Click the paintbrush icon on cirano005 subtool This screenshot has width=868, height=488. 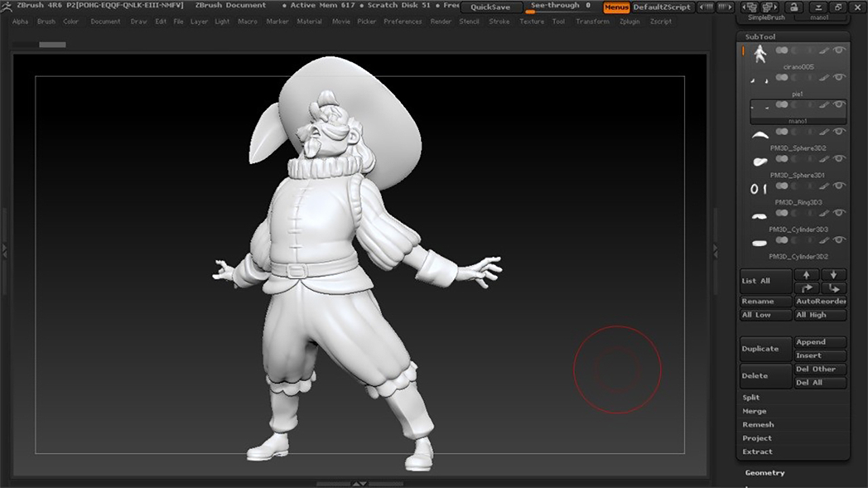pos(824,50)
